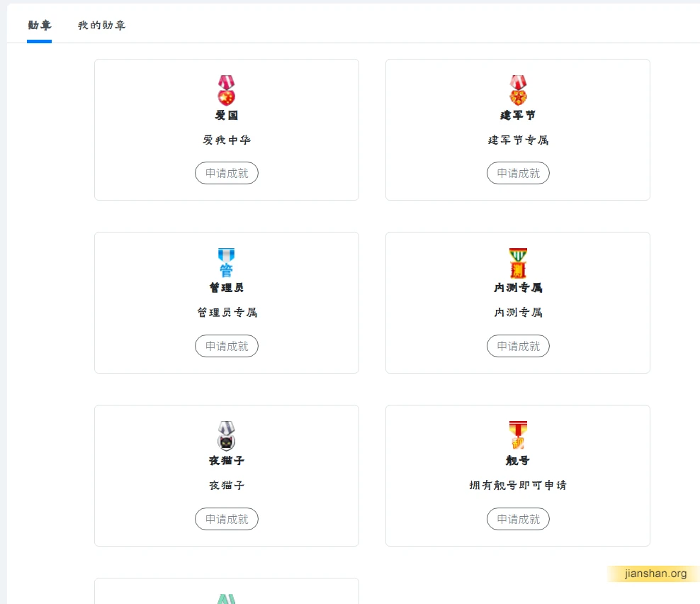700x604 pixels.
Task: Select the 靓号 medal title
Action: [x=518, y=461]
